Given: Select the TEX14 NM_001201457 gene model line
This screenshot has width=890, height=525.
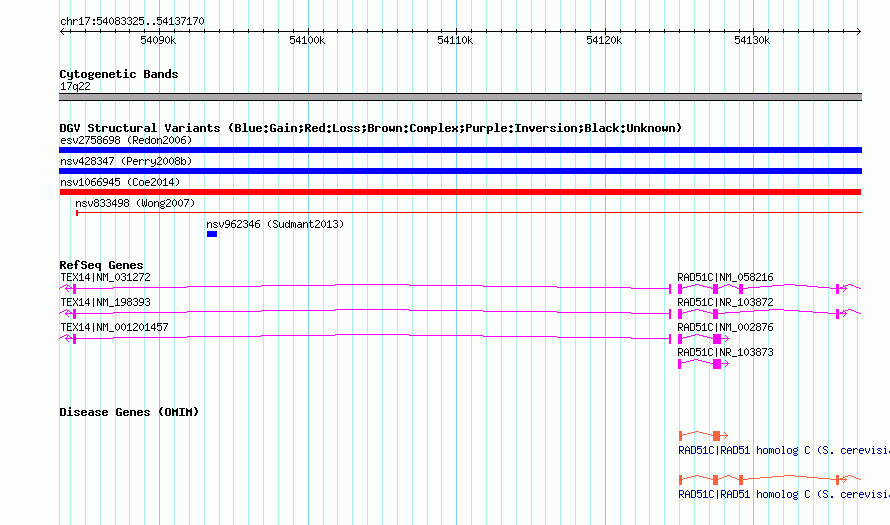Looking at the screenshot, I should pos(366,338).
